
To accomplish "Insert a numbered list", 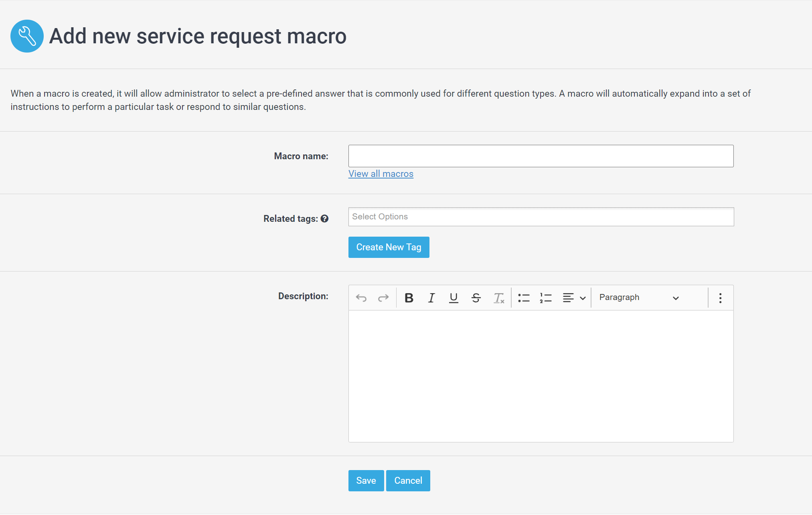I will [546, 298].
